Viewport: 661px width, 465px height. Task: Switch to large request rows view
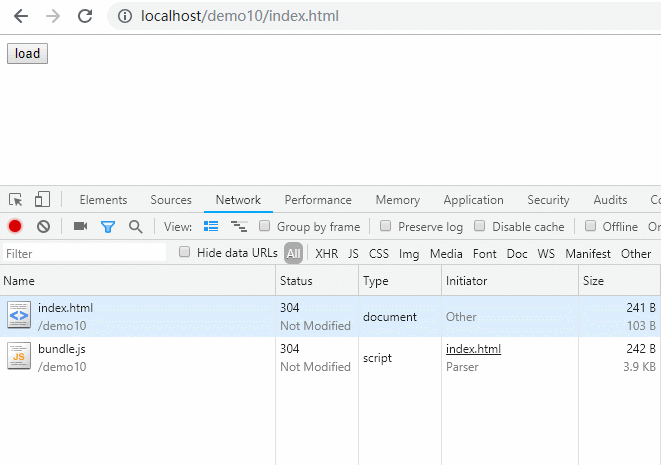(211, 226)
